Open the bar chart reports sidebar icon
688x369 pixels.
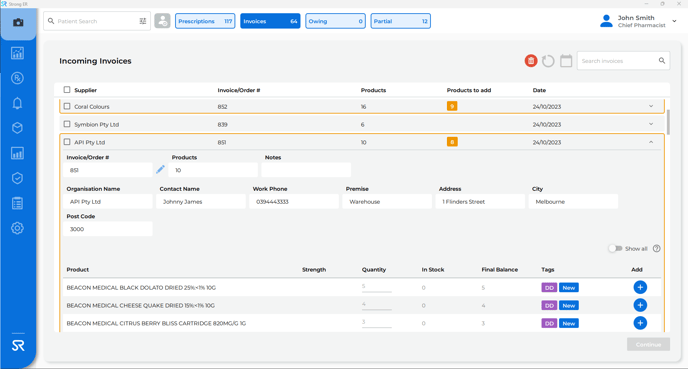[x=17, y=153]
